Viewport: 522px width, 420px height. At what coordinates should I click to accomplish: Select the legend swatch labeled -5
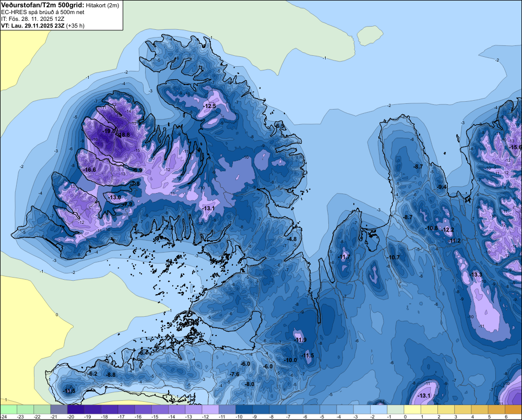328,410
